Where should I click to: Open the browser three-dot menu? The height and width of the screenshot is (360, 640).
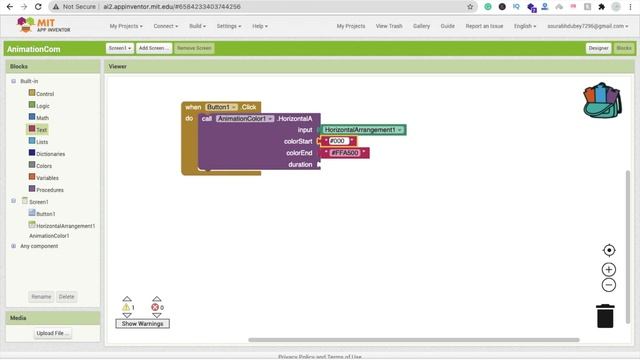click(x=630, y=7)
